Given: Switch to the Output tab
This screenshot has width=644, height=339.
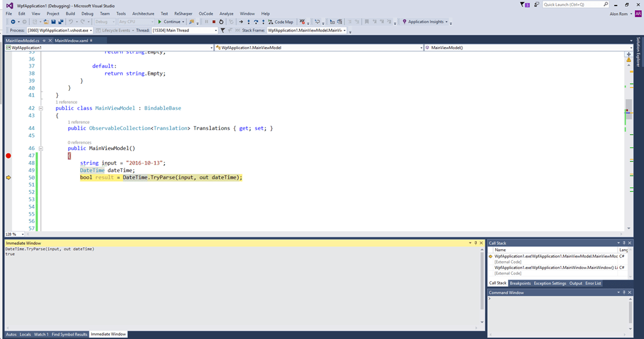Looking at the screenshot, I should click(575, 283).
